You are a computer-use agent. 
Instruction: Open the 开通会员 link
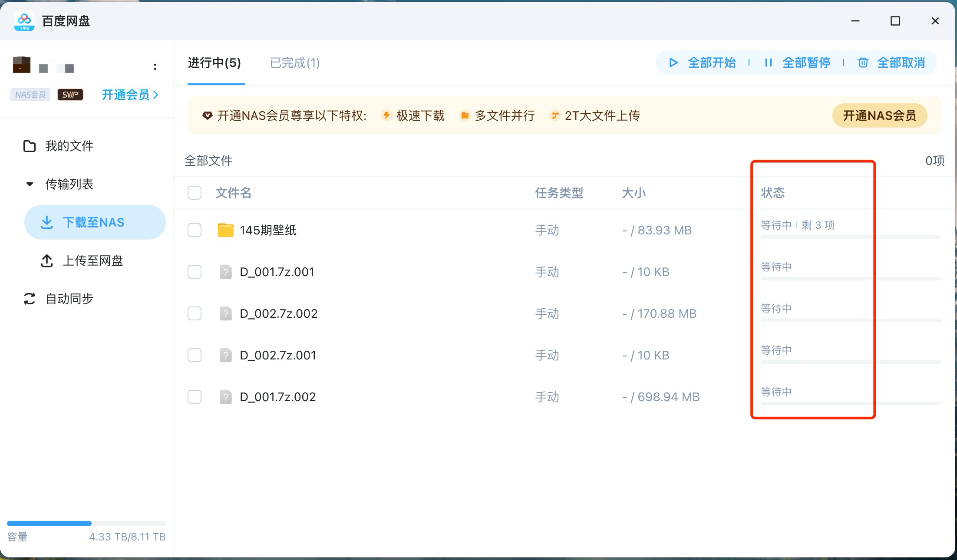pos(130,95)
